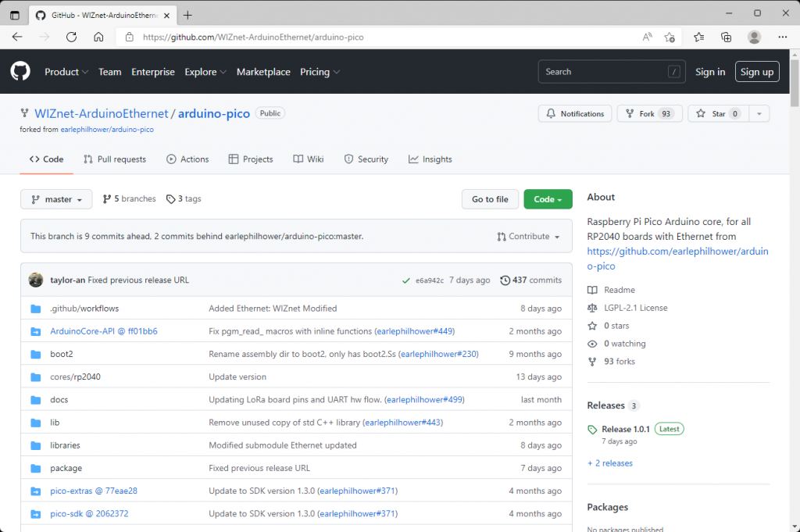Image resolution: width=800 pixels, height=532 pixels.
Task: View site information lock icon
Action: 130,37
